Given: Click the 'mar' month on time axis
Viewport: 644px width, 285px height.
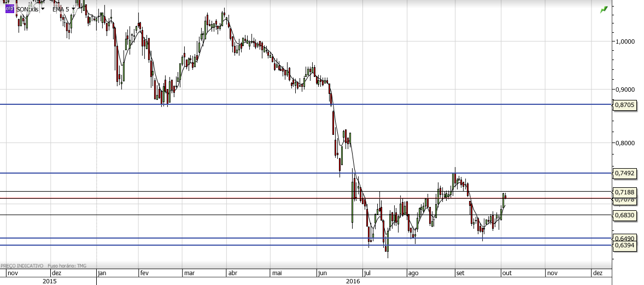Looking at the screenshot, I should pyautogui.click(x=189, y=273).
